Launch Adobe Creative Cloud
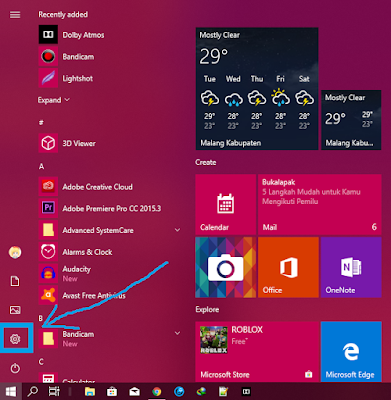Screen dimensions: 391x400 [86, 187]
